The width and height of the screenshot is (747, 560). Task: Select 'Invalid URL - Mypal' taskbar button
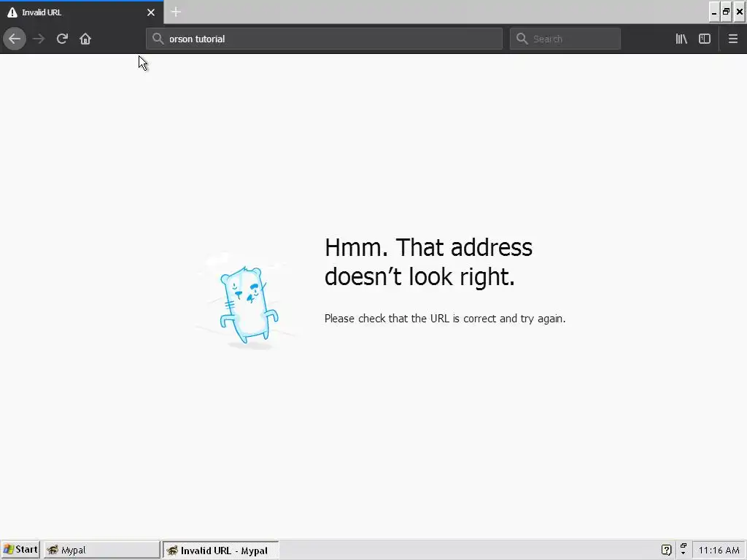(220, 550)
